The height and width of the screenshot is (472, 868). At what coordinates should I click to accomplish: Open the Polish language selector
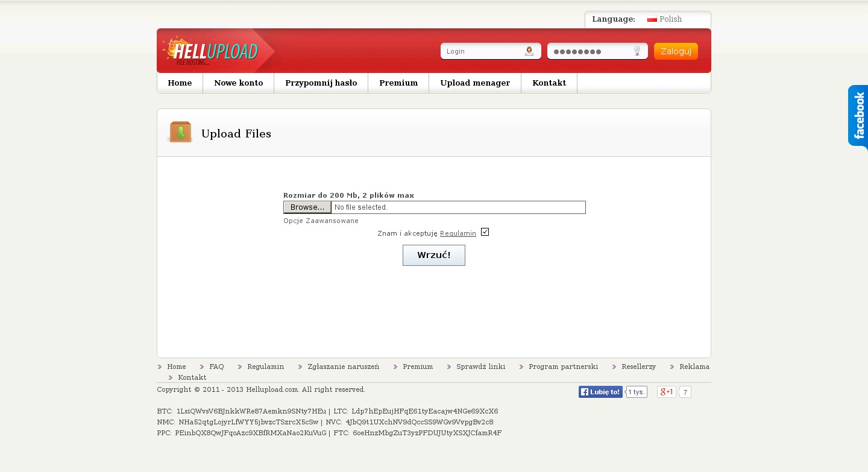pos(670,19)
